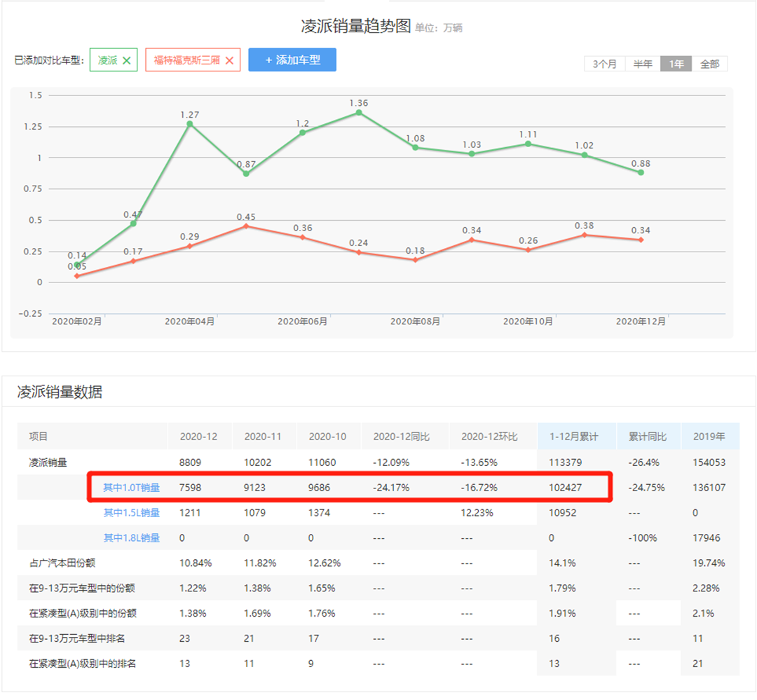Click the green data point labeled 0.88
This screenshot has width=757, height=700.
[641, 172]
